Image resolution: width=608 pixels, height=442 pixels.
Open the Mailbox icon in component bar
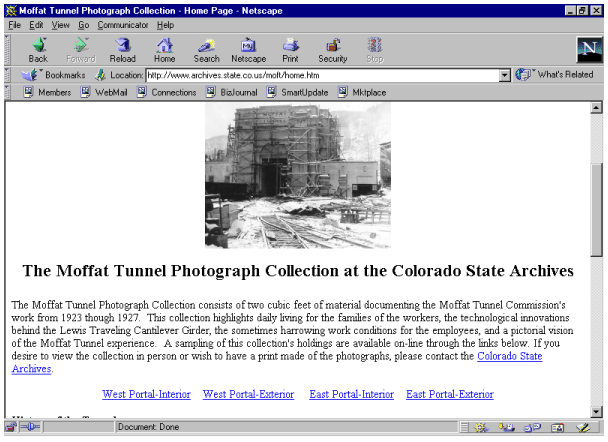pyautogui.click(x=506, y=427)
